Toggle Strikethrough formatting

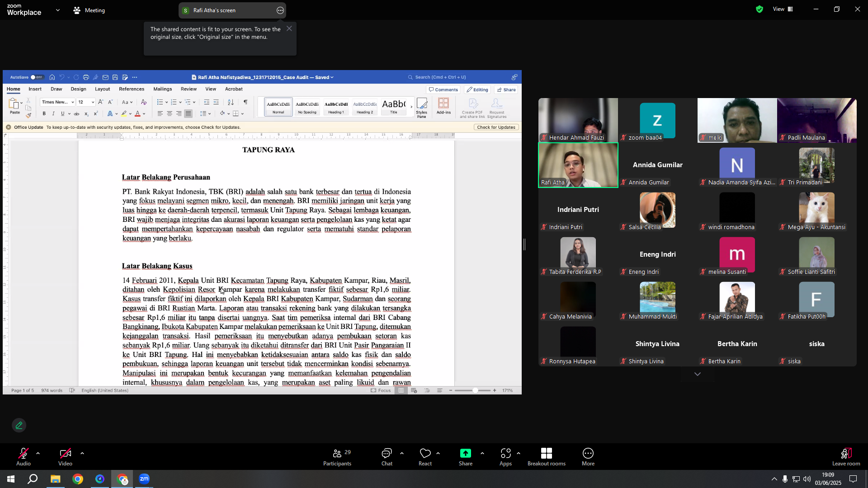(x=76, y=113)
